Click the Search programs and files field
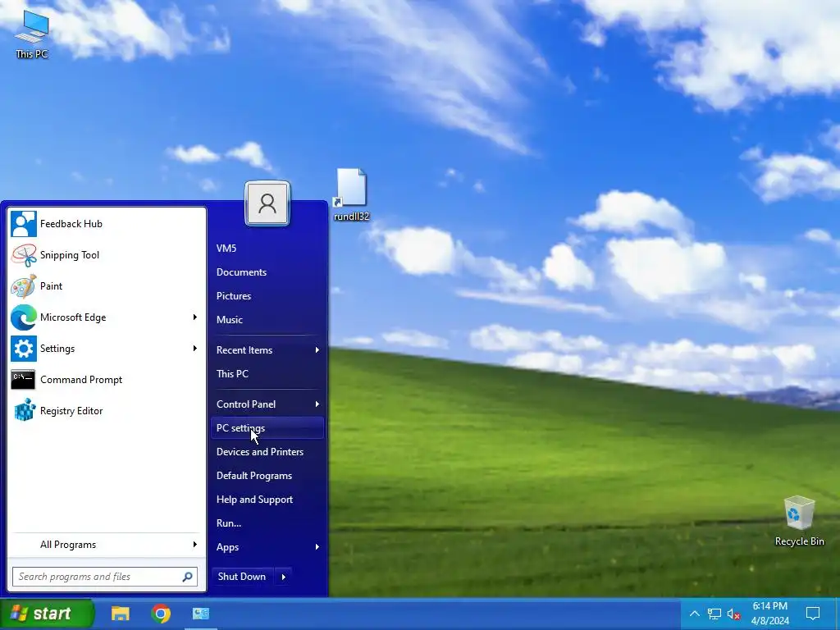Viewport: 840px width, 630px height. [x=105, y=577]
